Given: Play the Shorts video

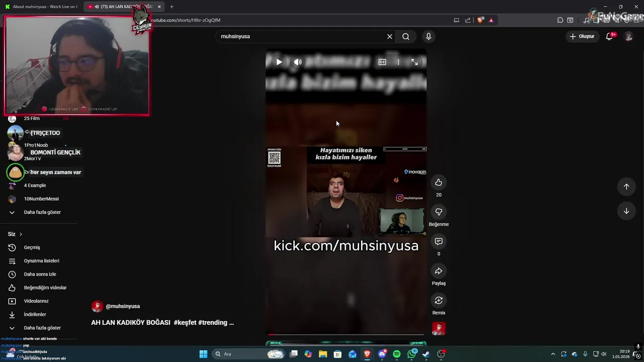Looking at the screenshot, I should [x=279, y=62].
